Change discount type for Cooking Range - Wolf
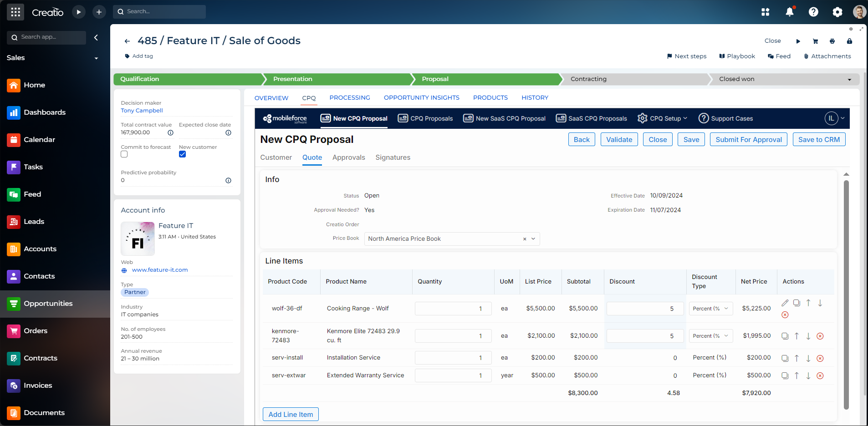This screenshot has width=868, height=426. (x=711, y=309)
